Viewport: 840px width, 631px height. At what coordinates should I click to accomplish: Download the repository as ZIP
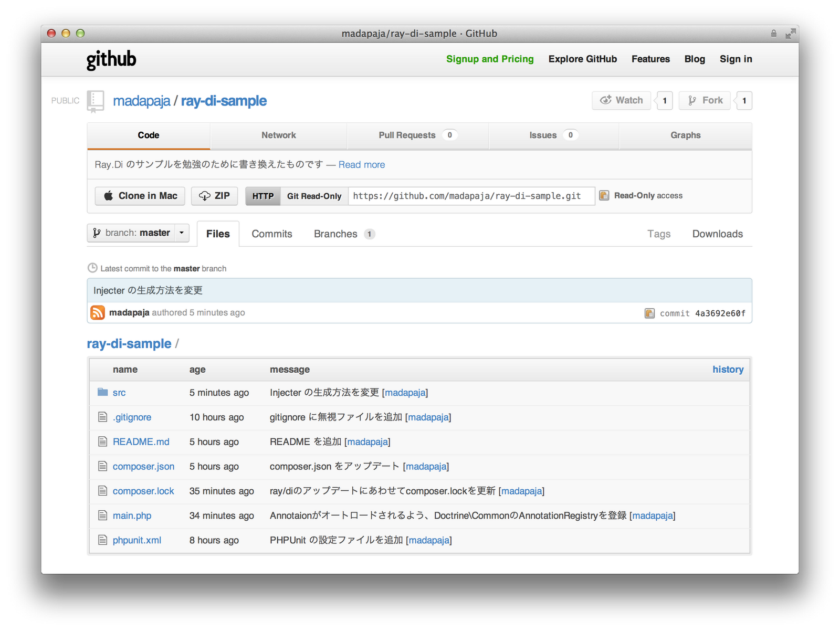(214, 196)
